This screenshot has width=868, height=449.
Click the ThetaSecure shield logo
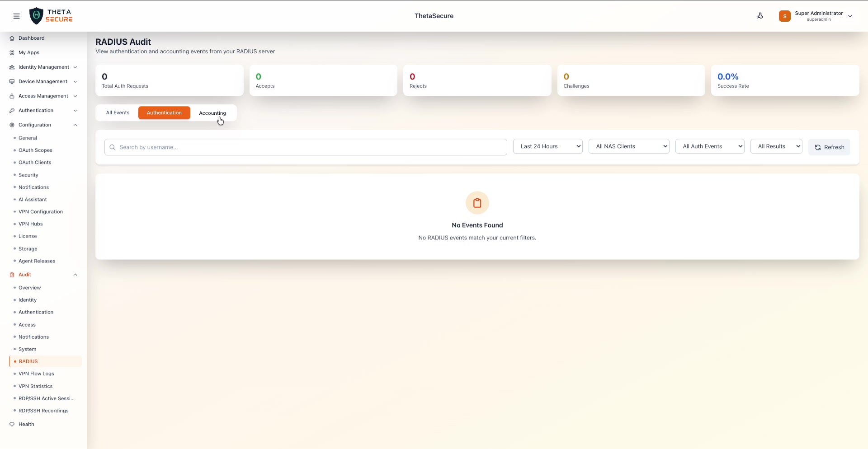(x=37, y=15)
